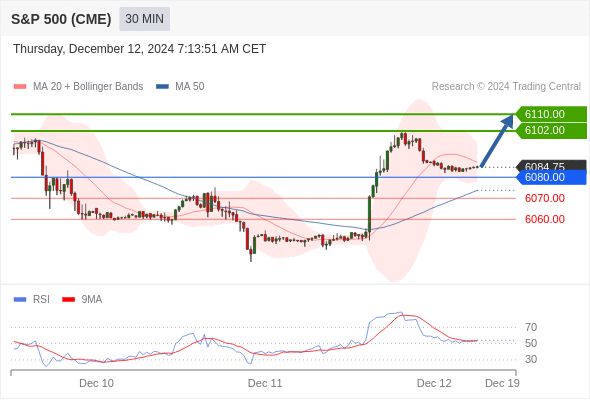This screenshot has width=590, height=400.
Task: Click the 6080.00 blue pivot label
Action: (x=551, y=177)
